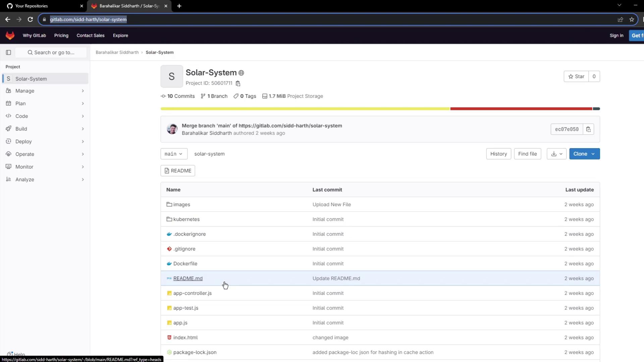
Task: Open the README.md file link
Action: [x=188, y=279]
